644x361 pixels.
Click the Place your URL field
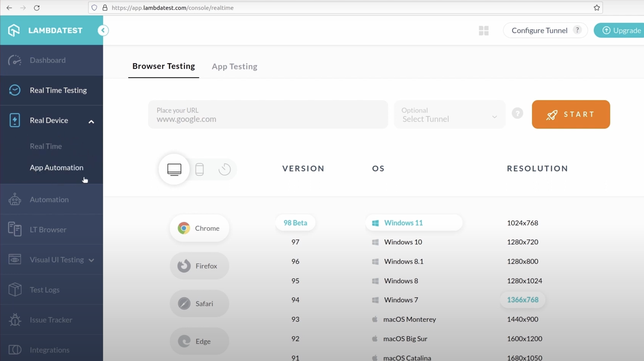(268, 114)
